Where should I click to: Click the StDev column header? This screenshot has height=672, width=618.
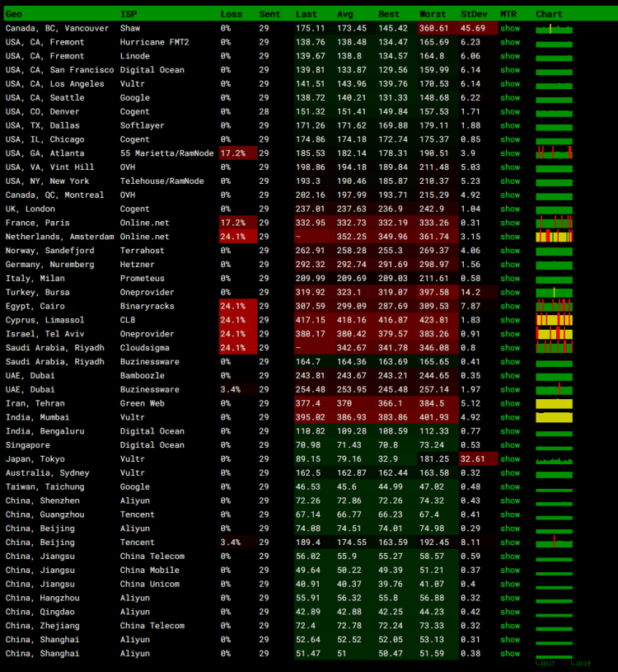pyautogui.click(x=473, y=14)
